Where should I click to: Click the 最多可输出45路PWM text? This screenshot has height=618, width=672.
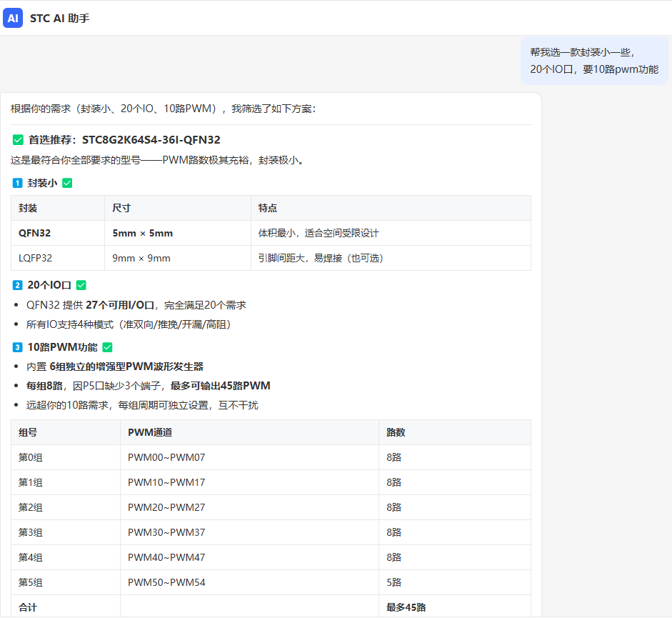[x=220, y=386]
